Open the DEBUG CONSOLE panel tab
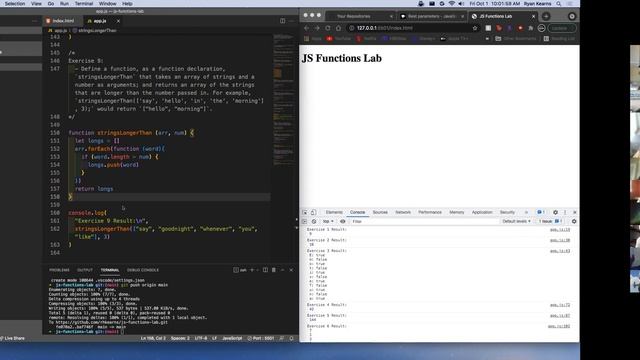640x360 pixels. 143,270
